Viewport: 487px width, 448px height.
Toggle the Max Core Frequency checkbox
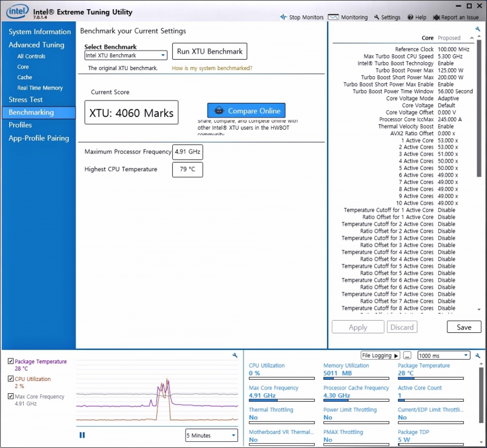click(x=10, y=396)
